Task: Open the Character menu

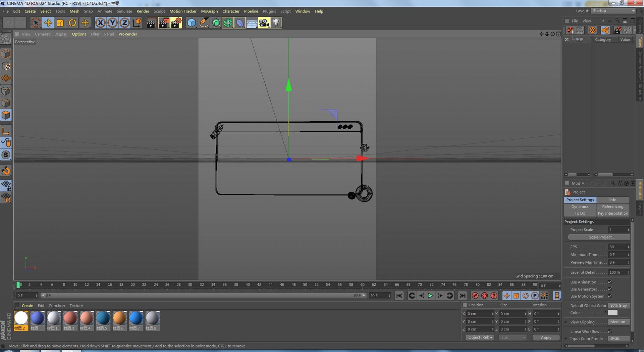Action: [x=231, y=11]
